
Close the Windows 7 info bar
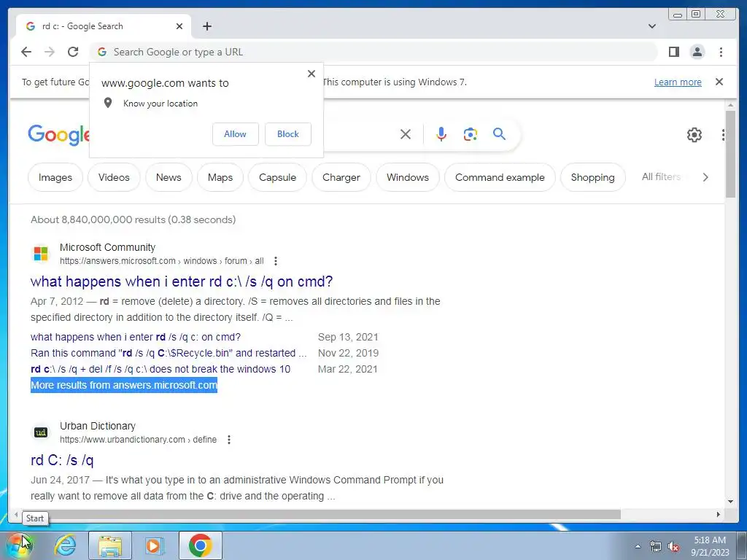click(x=719, y=82)
